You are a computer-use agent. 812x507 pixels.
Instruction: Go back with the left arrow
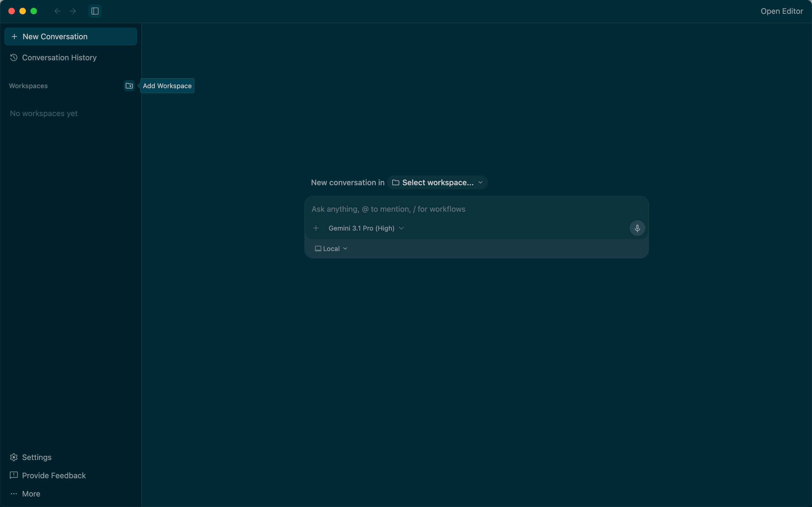(57, 11)
